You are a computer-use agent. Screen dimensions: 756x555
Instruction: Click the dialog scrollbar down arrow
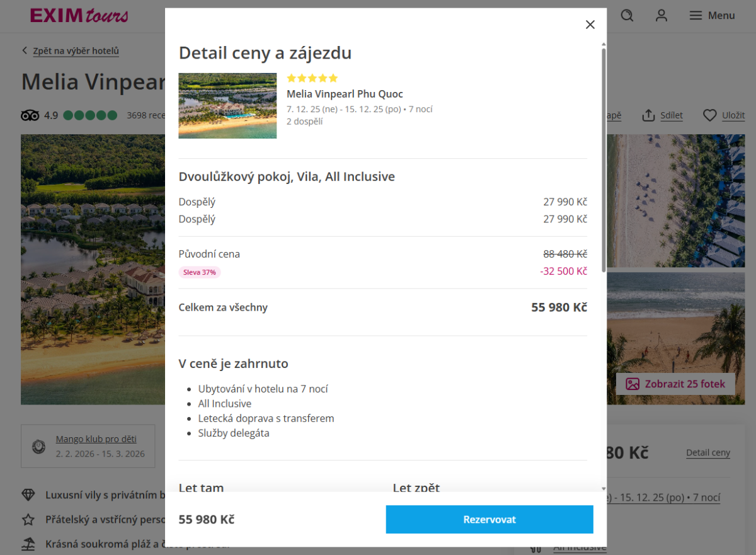coord(604,488)
